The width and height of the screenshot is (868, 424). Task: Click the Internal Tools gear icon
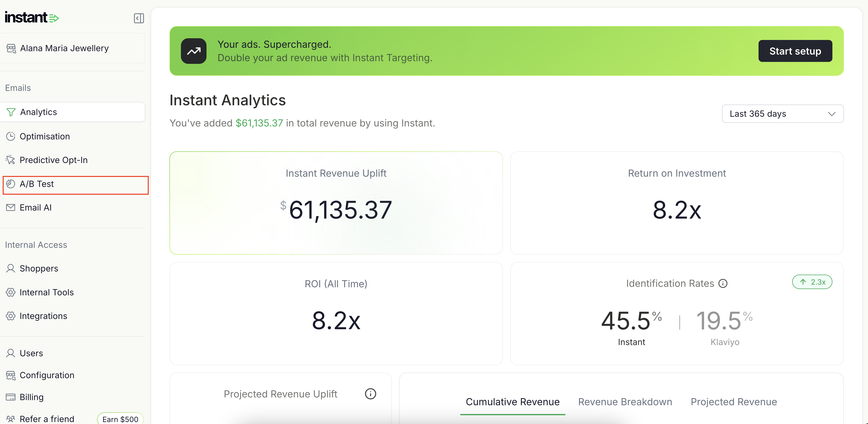click(x=11, y=292)
